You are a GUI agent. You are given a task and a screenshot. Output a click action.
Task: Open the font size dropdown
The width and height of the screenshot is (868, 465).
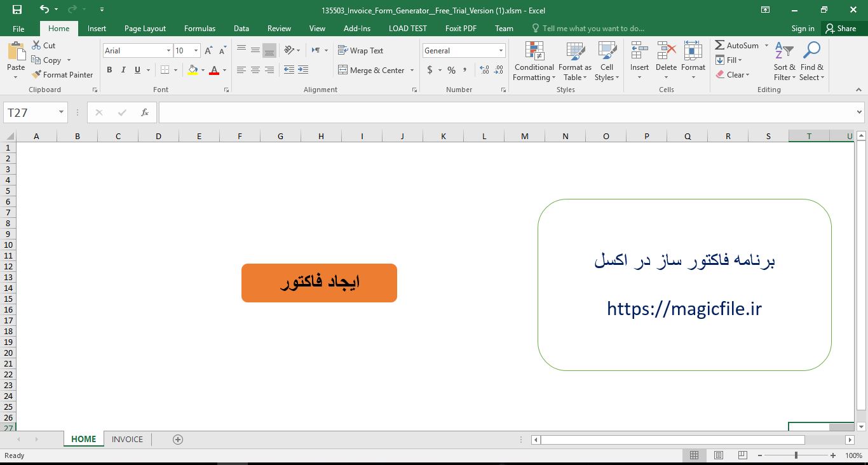(x=196, y=51)
